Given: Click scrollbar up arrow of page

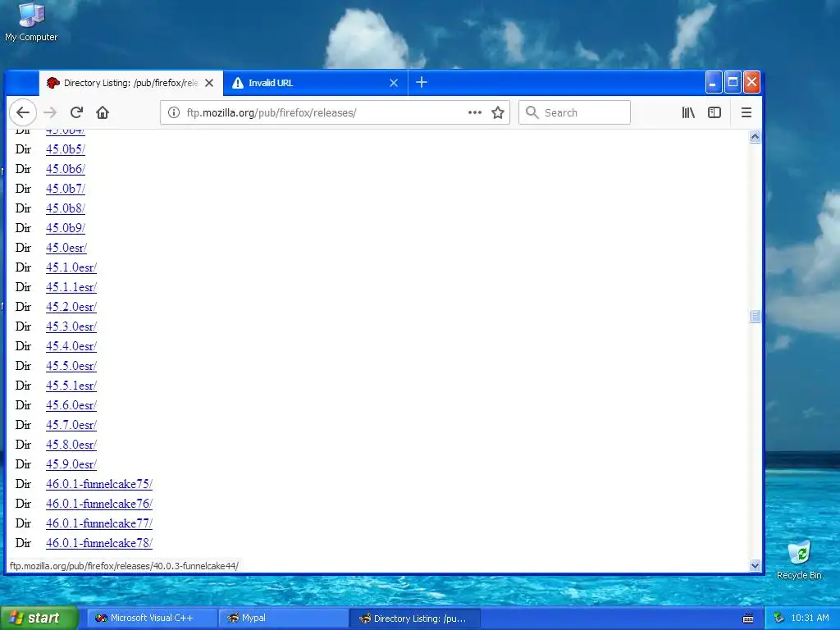Looking at the screenshot, I should pos(755,137).
